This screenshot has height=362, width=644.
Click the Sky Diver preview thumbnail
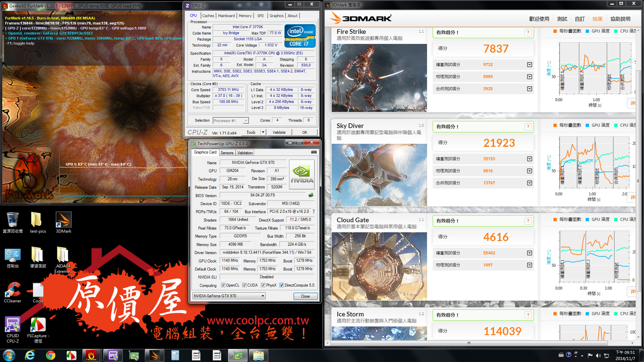(x=379, y=175)
